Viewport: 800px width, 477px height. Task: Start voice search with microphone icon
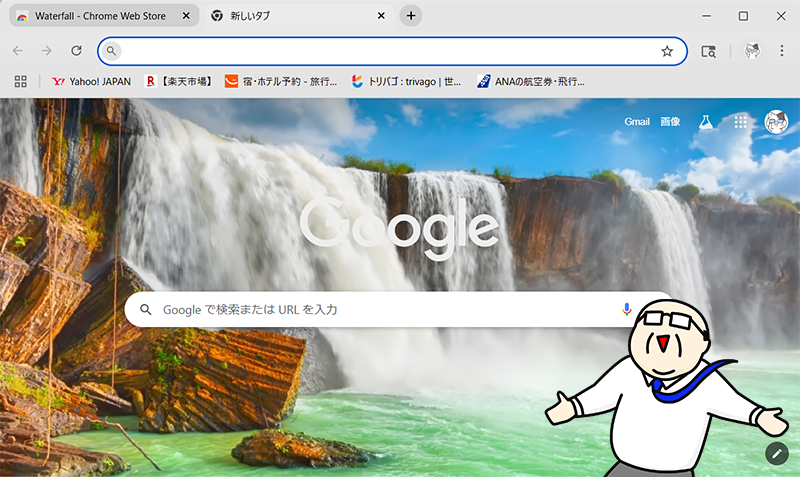tap(627, 309)
